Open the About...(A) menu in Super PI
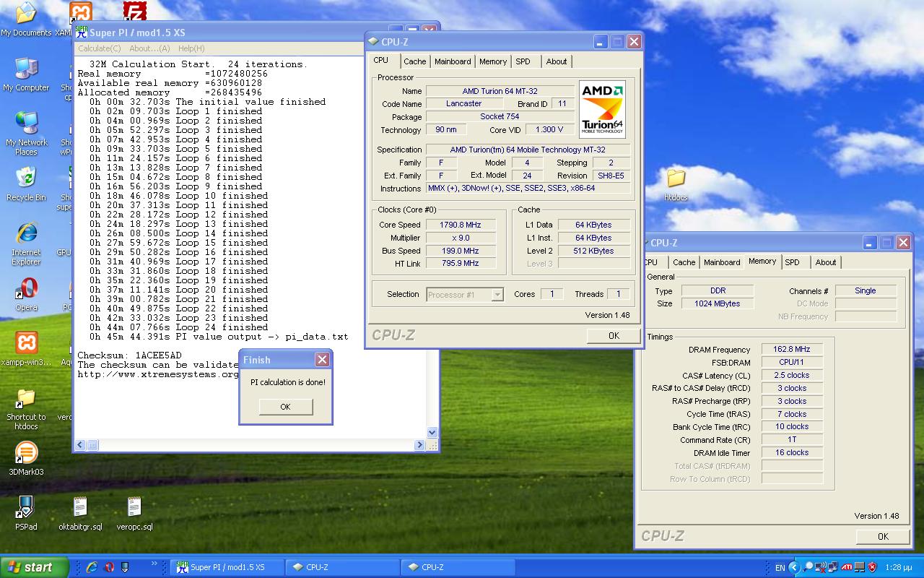This screenshot has width=924, height=578. (x=149, y=48)
